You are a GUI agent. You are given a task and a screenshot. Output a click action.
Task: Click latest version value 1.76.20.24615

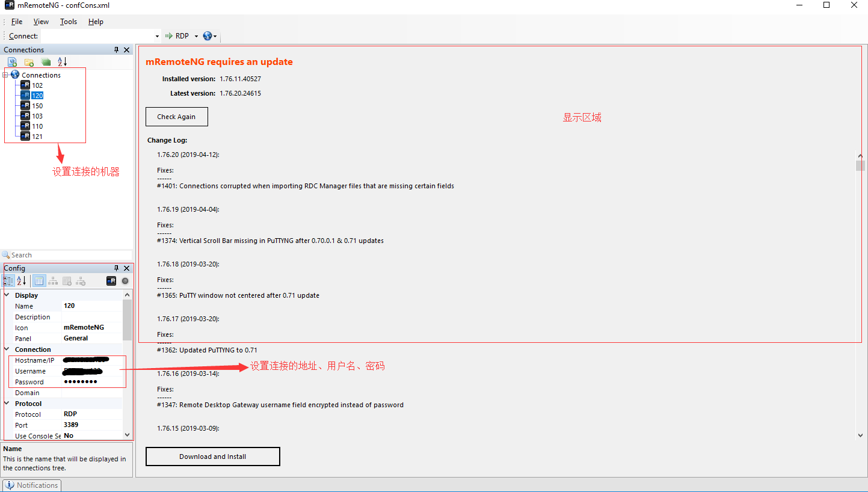pyautogui.click(x=240, y=93)
